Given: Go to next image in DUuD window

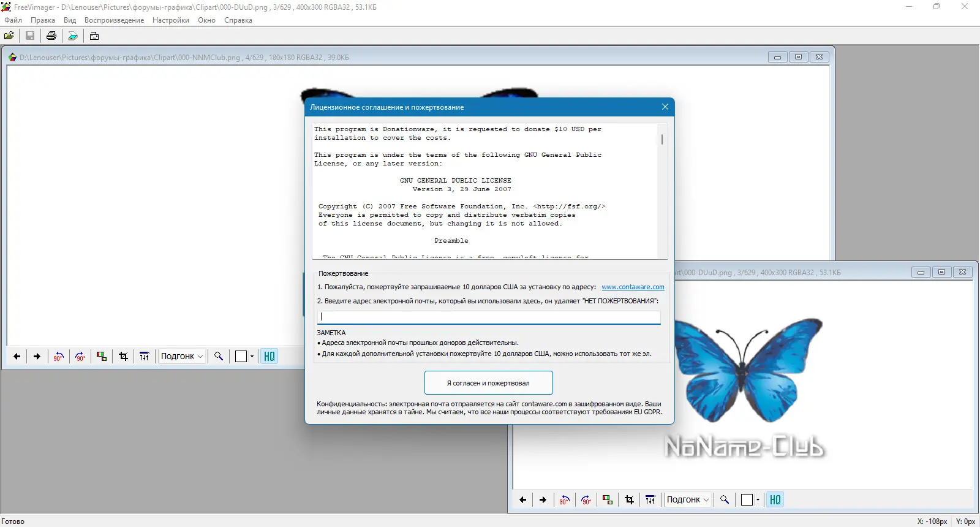Looking at the screenshot, I should (543, 500).
